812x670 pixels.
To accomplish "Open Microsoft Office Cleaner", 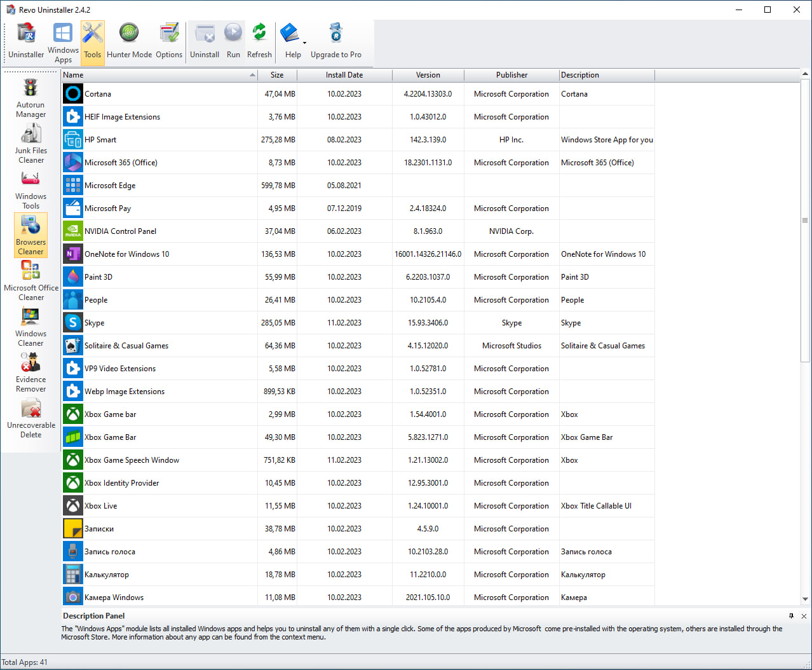I will coord(30,281).
